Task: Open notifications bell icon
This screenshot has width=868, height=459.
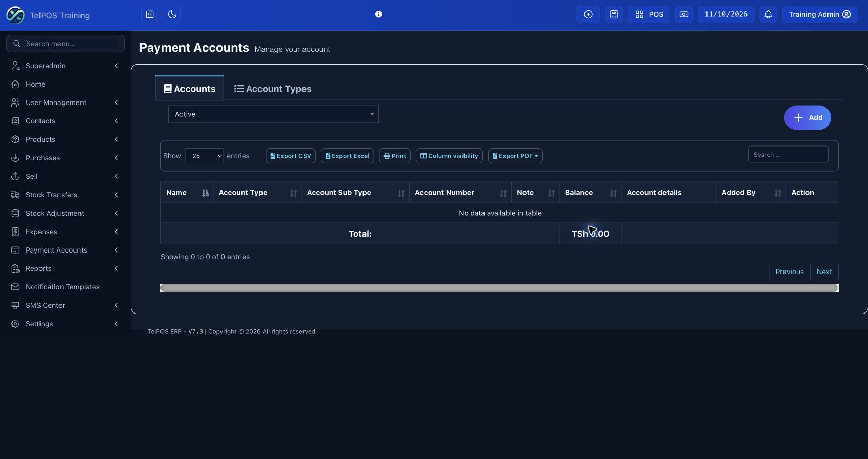Action: click(x=768, y=14)
